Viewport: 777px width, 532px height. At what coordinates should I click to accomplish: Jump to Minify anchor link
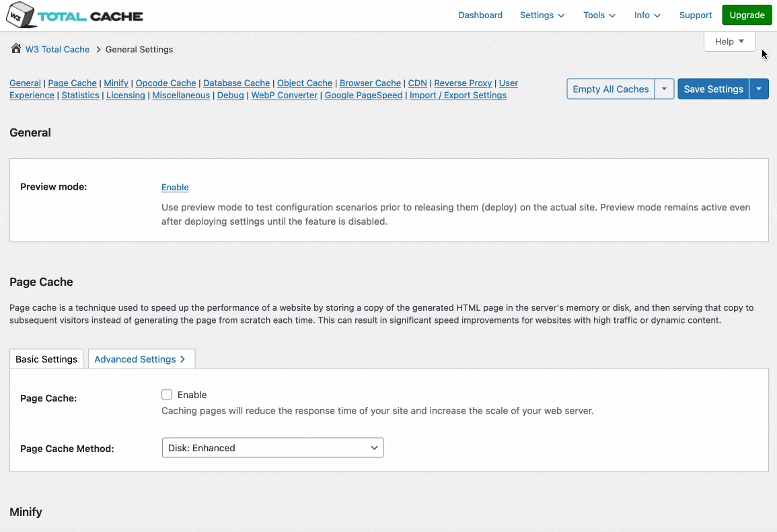point(116,83)
